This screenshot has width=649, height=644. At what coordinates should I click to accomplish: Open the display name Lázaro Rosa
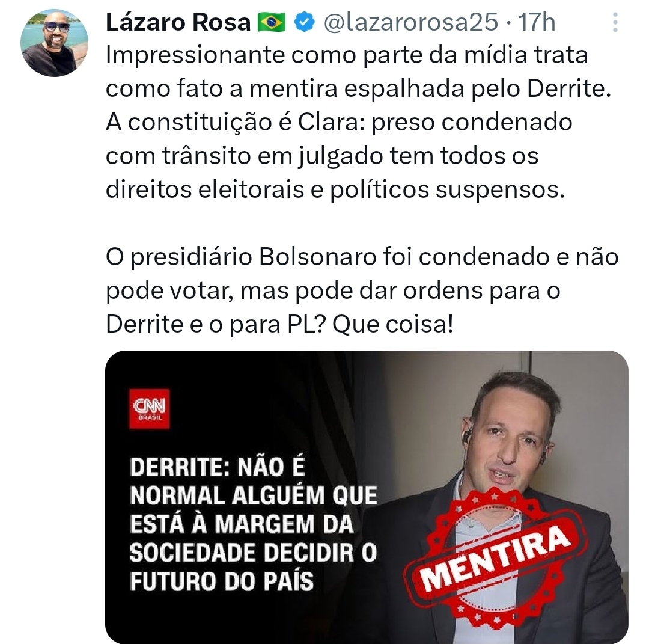[178, 22]
